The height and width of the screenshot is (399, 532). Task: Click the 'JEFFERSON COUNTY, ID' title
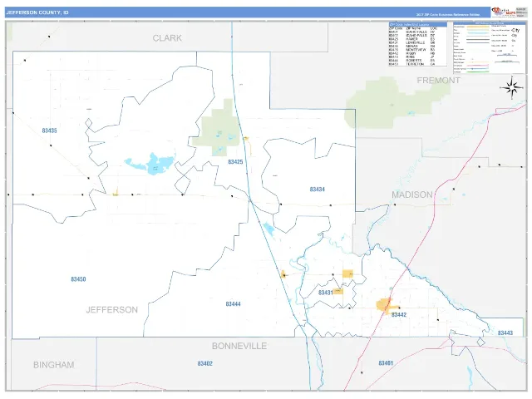pyautogui.click(x=37, y=12)
